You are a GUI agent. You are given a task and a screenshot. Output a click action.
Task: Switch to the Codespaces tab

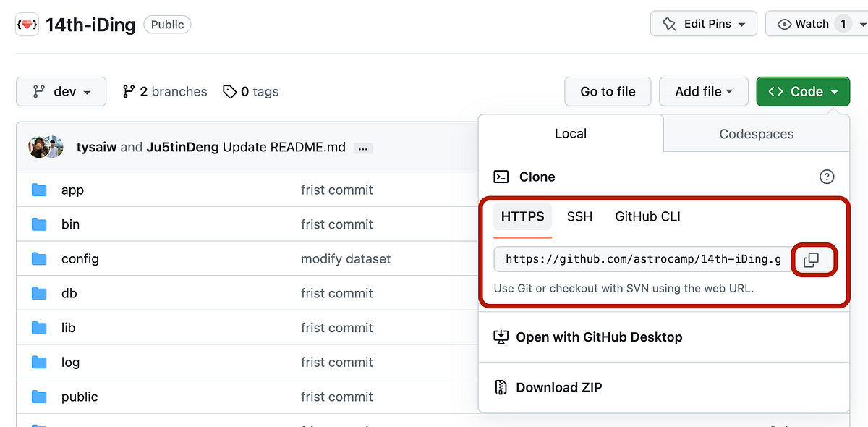755,134
